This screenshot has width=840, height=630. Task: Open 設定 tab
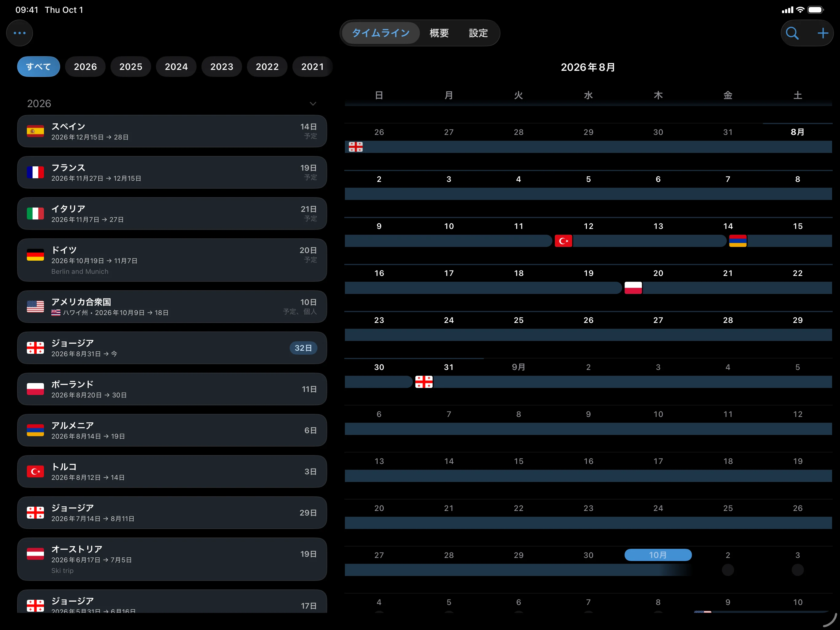(479, 33)
